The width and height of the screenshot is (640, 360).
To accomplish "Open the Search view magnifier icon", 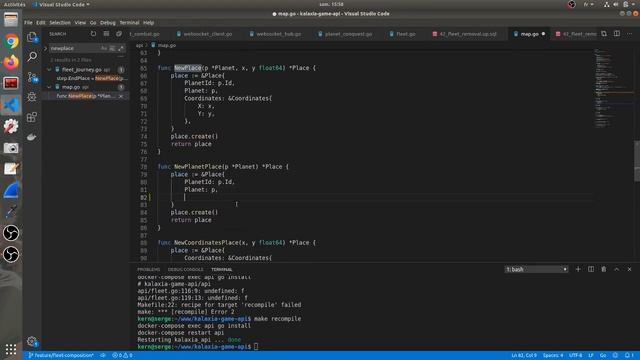I will (x=32, y=57).
